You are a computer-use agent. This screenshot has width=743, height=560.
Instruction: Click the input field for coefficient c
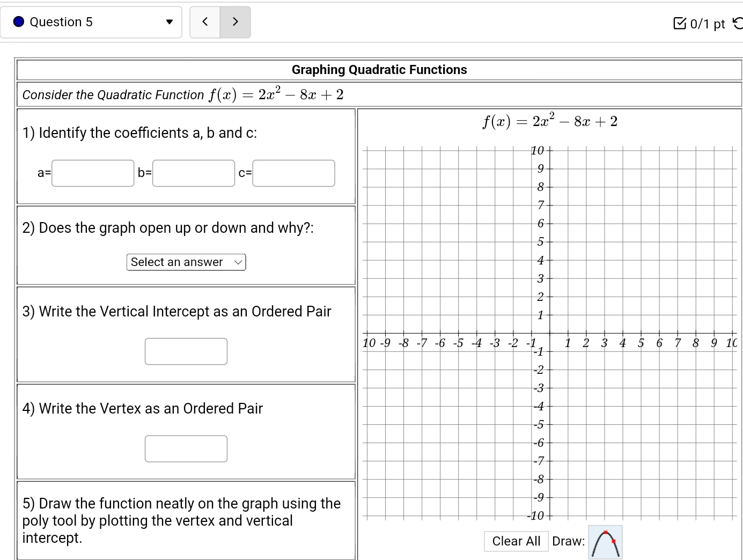[293, 173]
